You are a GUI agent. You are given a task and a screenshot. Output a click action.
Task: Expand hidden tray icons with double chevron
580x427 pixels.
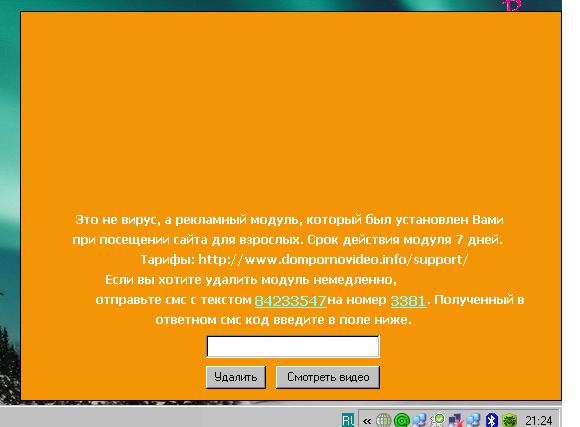point(367,421)
